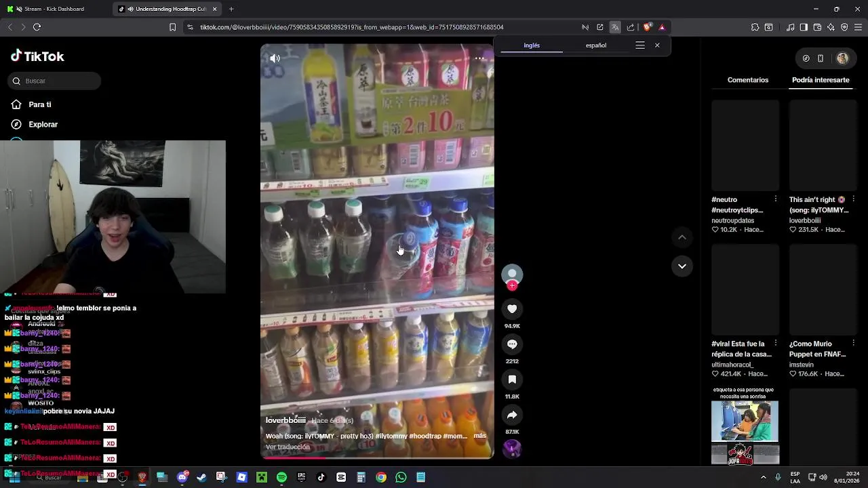Open profile avatar in TikTok header
The image size is (868, 488).
pos(843,58)
